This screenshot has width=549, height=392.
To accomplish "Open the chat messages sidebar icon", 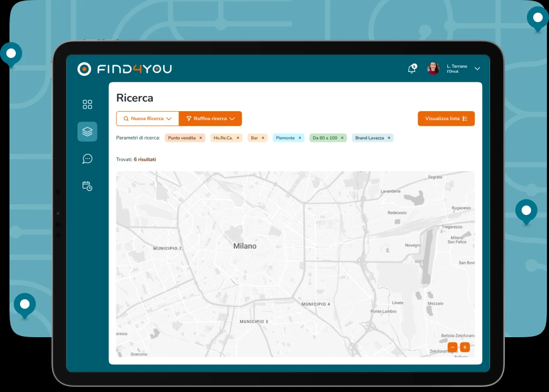I will [x=87, y=159].
